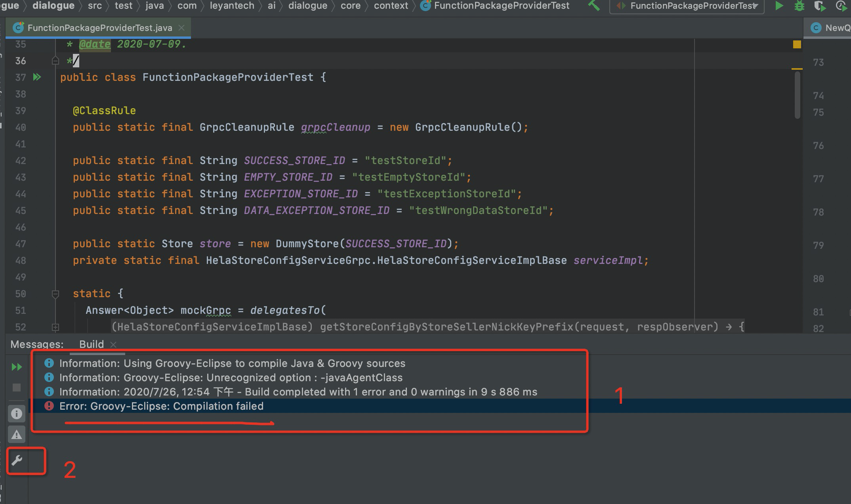The image size is (851, 504).
Task: Click the editor's vertical scrollbar thumb
Action: click(x=797, y=95)
